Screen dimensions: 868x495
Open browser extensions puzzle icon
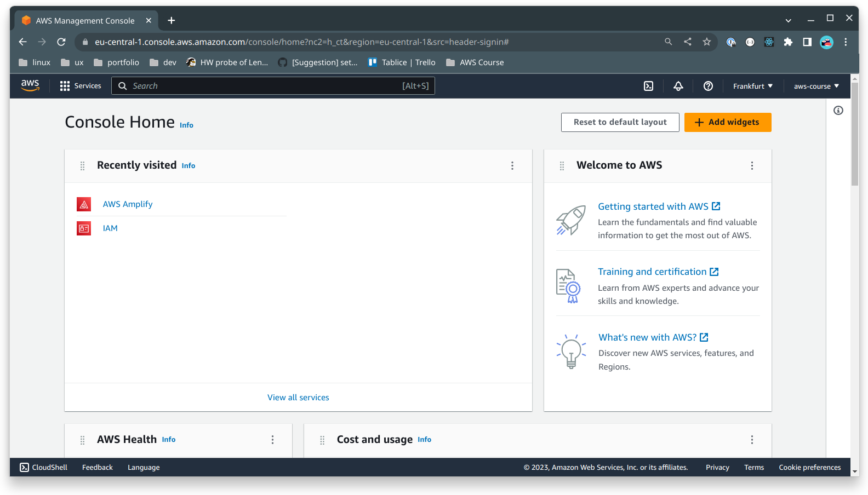[788, 42]
